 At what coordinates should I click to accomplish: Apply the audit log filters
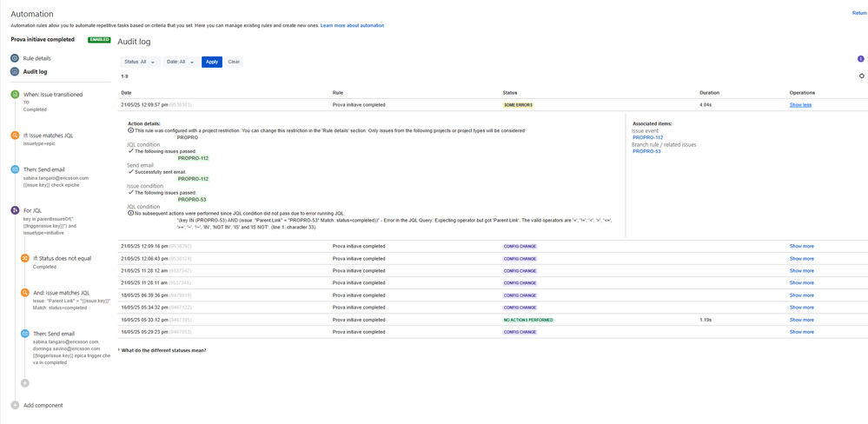click(212, 62)
